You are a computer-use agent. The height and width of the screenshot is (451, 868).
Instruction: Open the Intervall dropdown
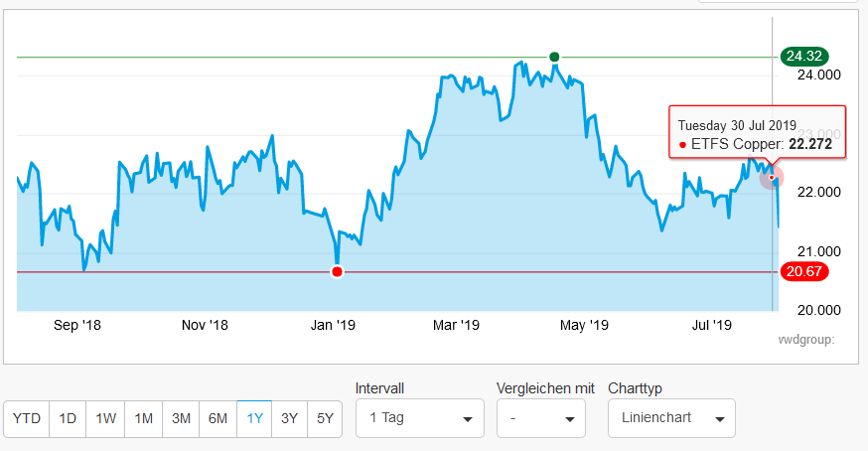tap(419, 418)
